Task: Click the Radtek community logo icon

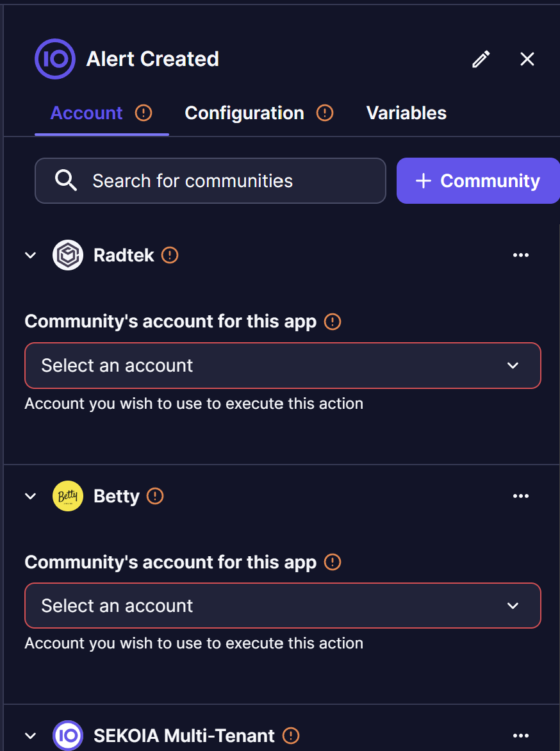Action: [x=67, y=254]
